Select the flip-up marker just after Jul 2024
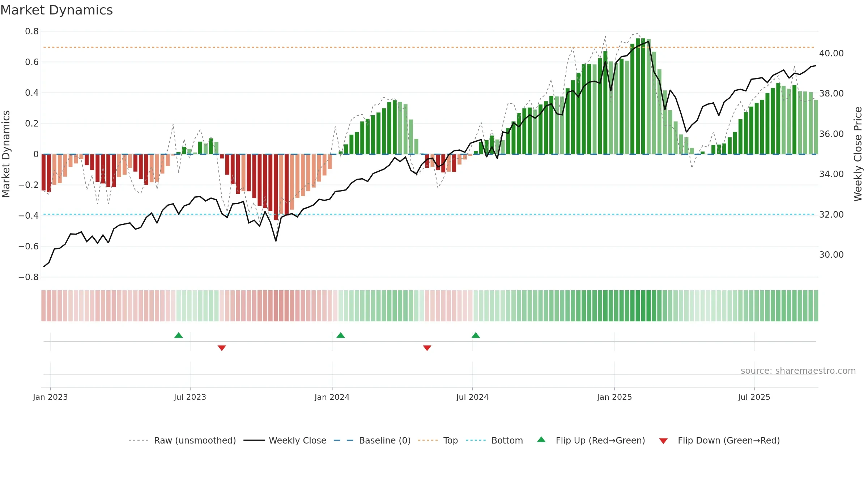The width and height of the screenshot is (868, 488). [x=476, y=335]
